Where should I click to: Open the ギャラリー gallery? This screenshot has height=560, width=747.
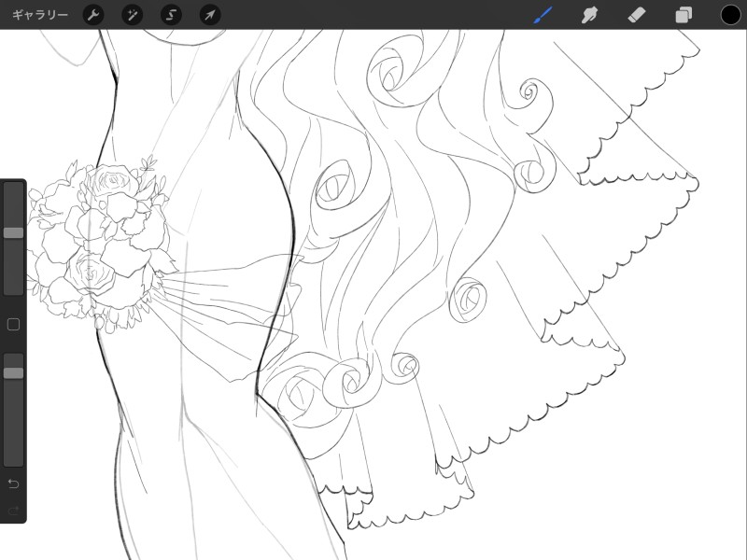pos(40,15)
